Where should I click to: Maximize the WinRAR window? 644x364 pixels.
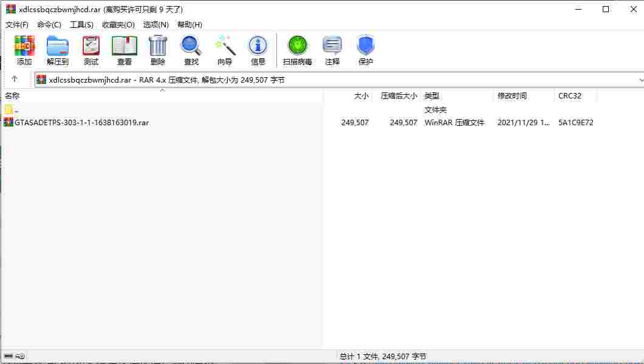[606, 9]
